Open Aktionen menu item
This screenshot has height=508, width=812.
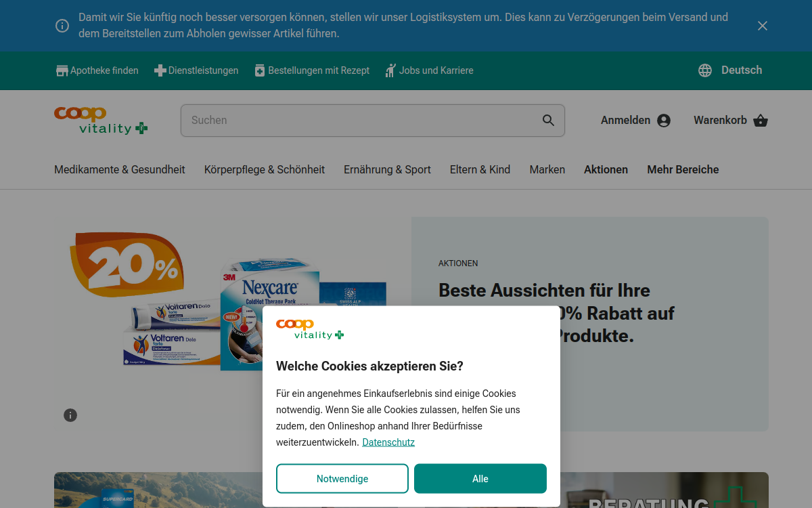606,170
